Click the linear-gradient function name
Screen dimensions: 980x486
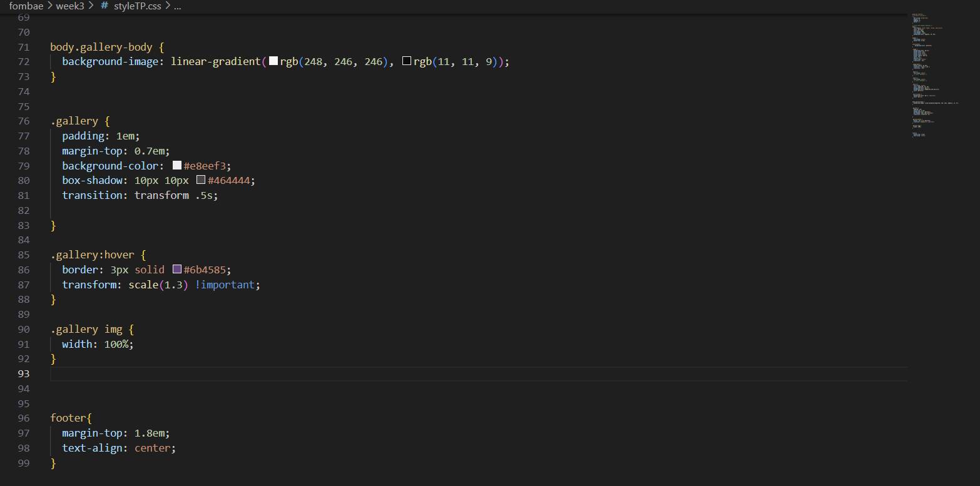[216, 62]
